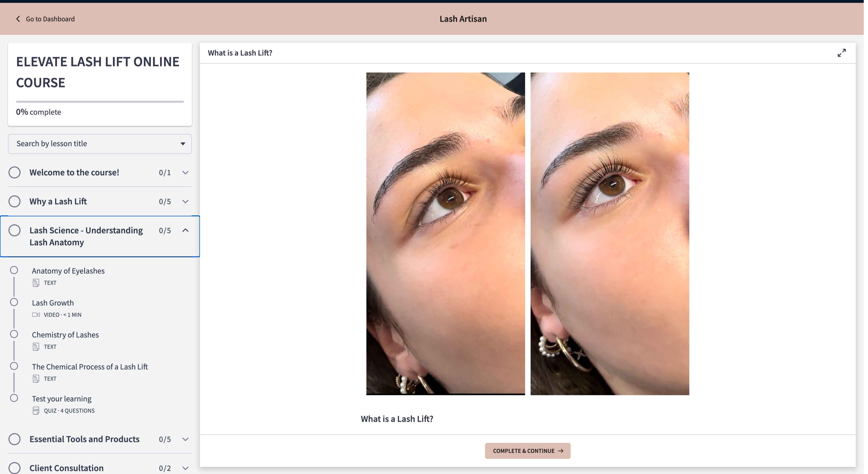The image size is (868, 474).
Task: Toggle completion circle for Why a Lash Lift
Action: tap(14, 201)
